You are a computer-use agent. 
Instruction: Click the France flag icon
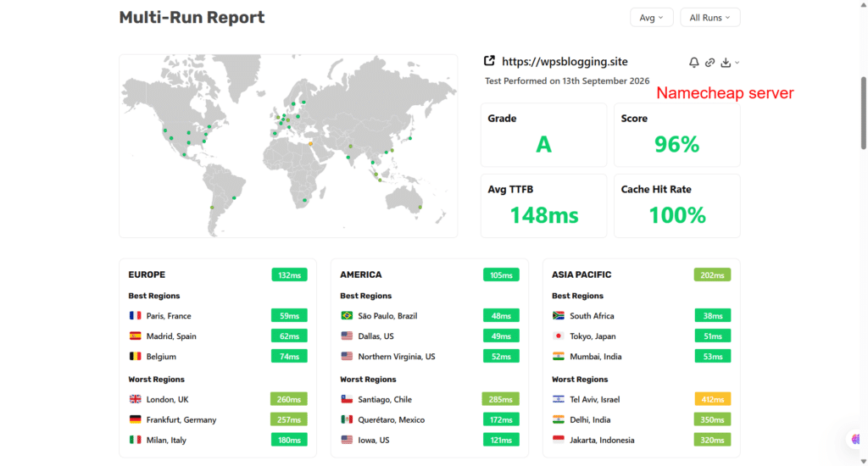click(135, 315)
